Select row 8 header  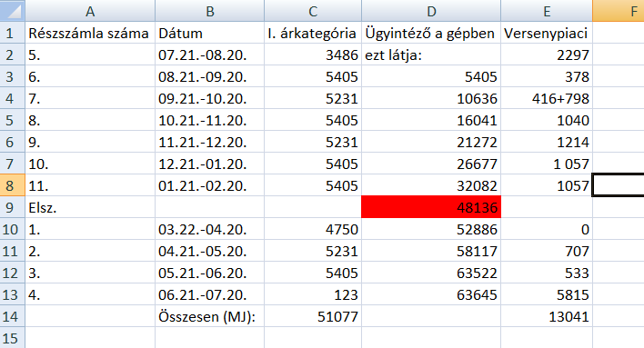[x=13, y=185]
